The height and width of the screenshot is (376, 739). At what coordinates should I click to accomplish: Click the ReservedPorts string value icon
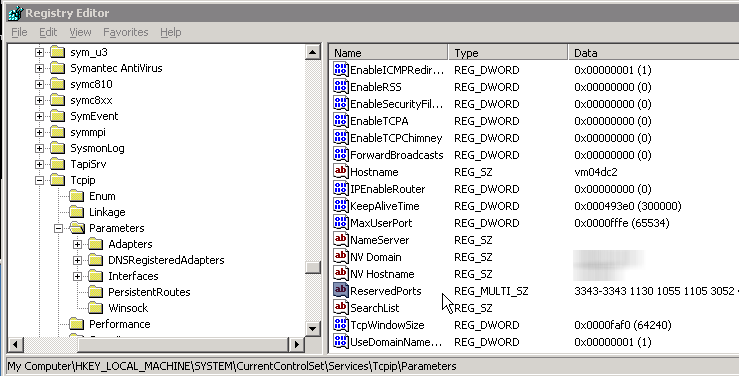[341, 290]
